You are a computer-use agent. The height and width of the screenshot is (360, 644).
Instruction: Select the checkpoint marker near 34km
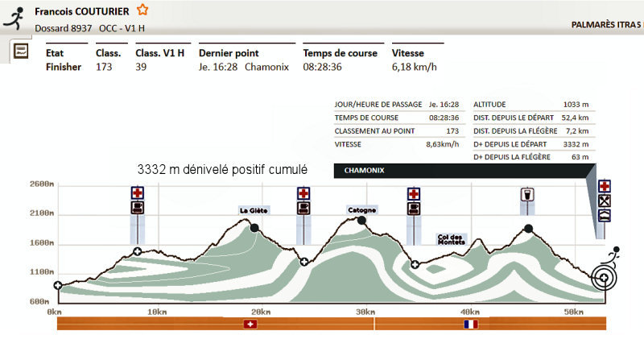415,264
